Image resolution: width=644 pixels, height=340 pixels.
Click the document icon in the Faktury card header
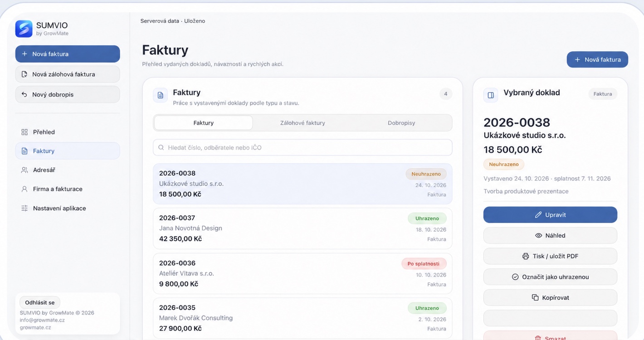161,95
